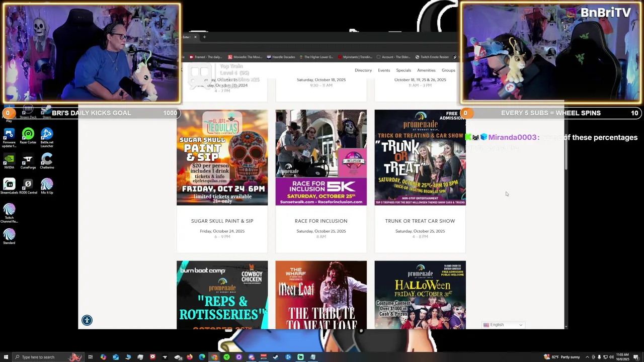Open a new browser tab
Image resolution: width=644 pixels, height=362 pixels.
tap(204, 37)
